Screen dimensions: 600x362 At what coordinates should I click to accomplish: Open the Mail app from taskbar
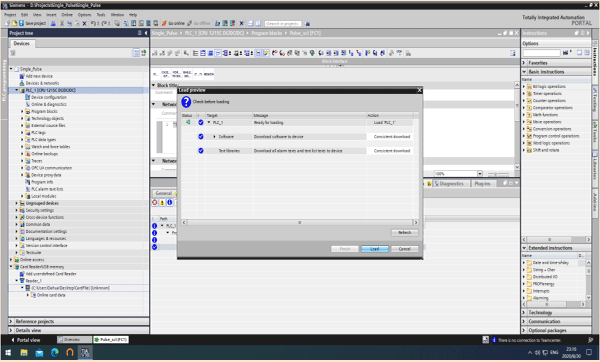point(39,352)
